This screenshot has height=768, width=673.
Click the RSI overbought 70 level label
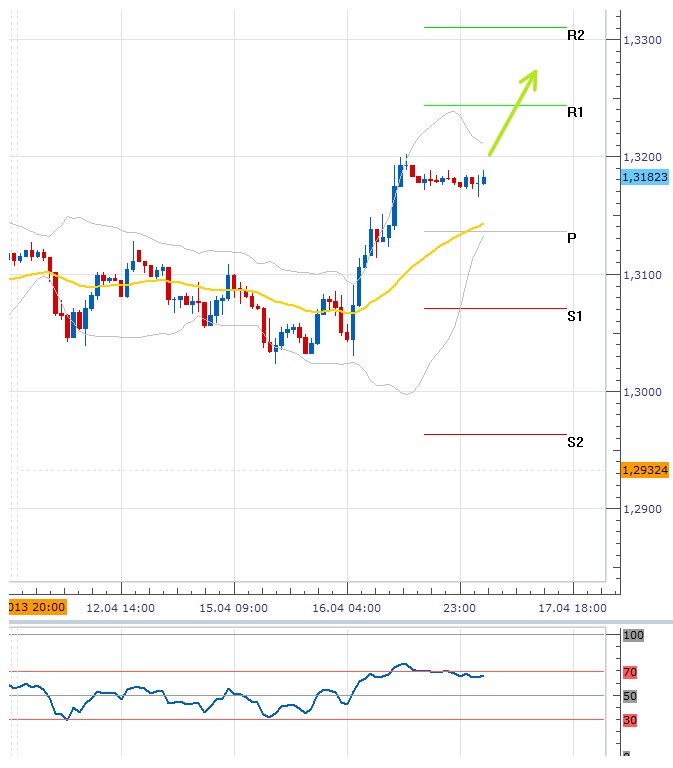point(630,672)
